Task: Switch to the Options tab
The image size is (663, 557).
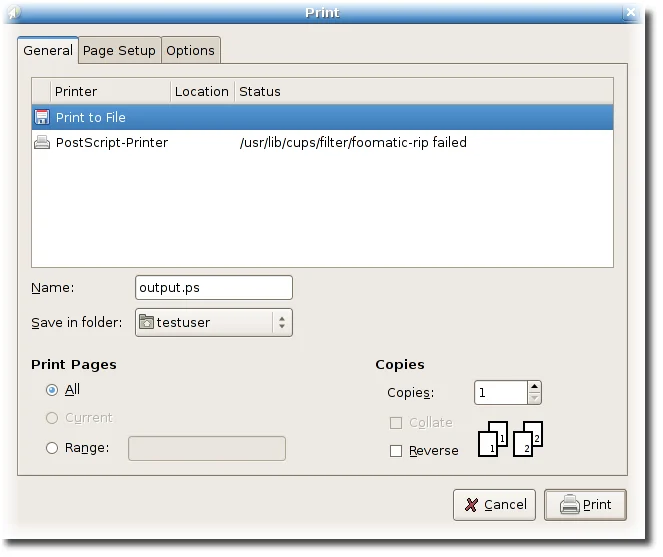Action: coord(190,50)
